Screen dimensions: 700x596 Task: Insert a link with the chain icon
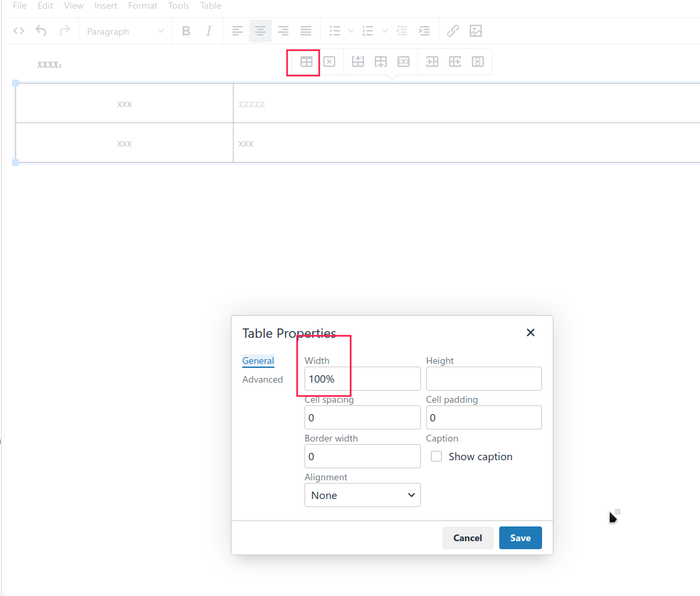click(x=452, y=31)
